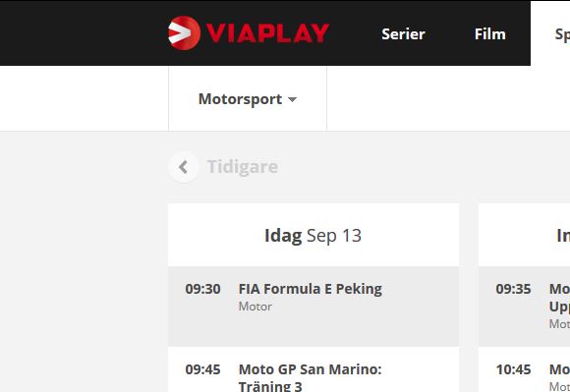
Task: Open the Film menu item
Action: pos(490,34)
